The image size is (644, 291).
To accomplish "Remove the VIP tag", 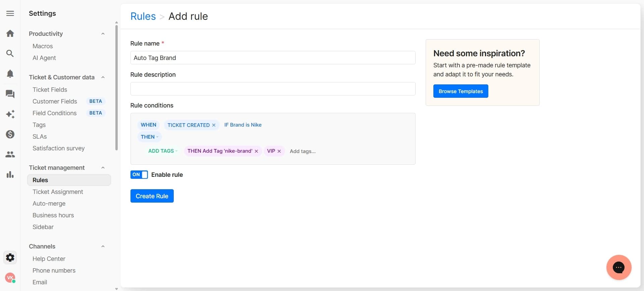I will (x=279, y=151).
